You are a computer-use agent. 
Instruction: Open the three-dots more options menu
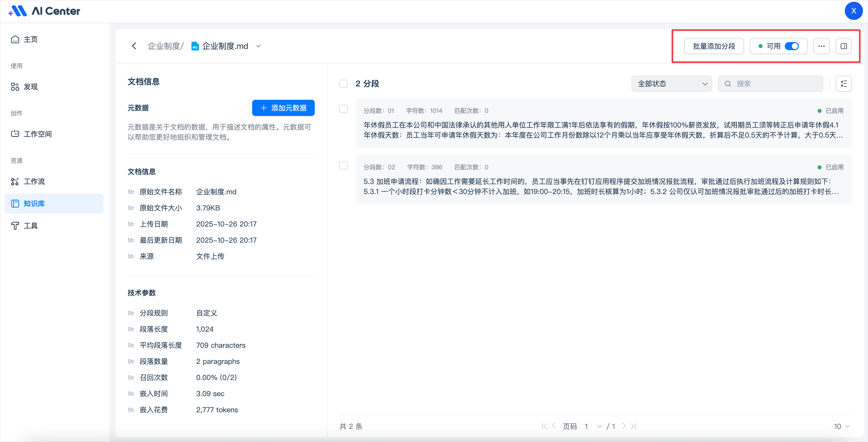tap(821, 46)
